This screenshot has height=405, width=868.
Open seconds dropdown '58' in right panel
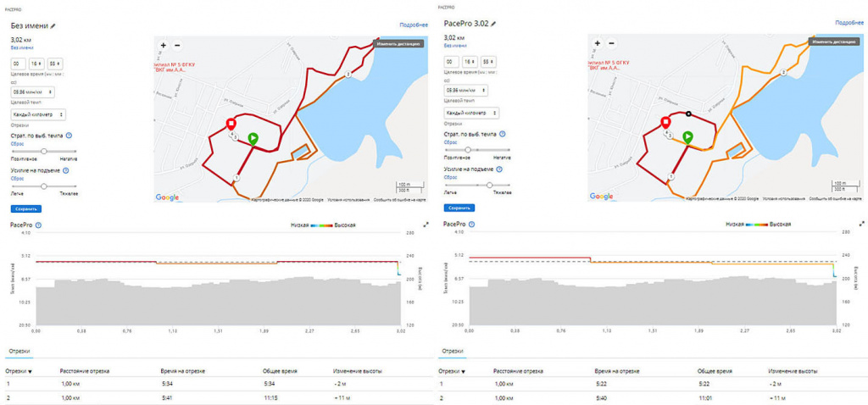(489, 62)
